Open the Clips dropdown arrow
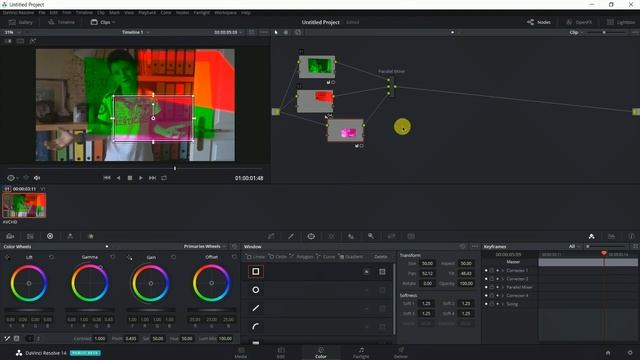The width and height of the screenshot is (640, 360). click(113, 22)
